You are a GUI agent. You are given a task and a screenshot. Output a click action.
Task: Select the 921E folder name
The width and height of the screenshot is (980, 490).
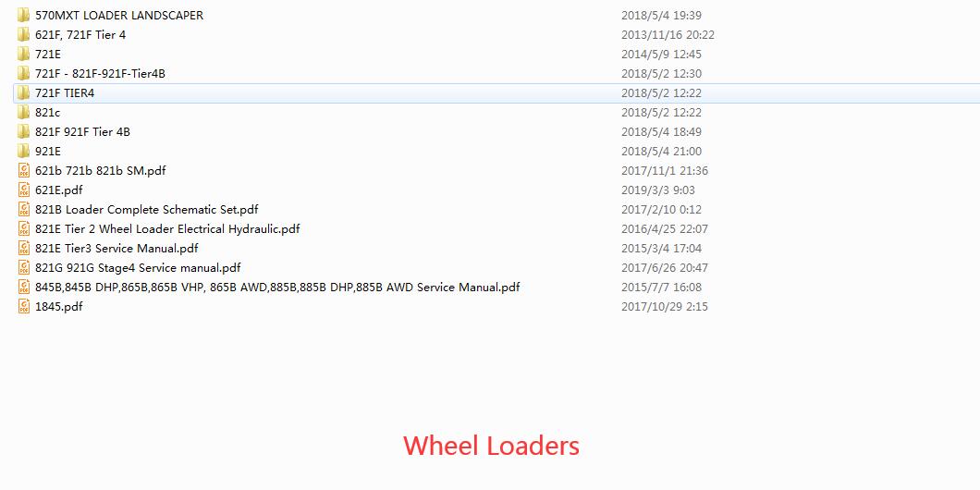(x=48, y=151)
